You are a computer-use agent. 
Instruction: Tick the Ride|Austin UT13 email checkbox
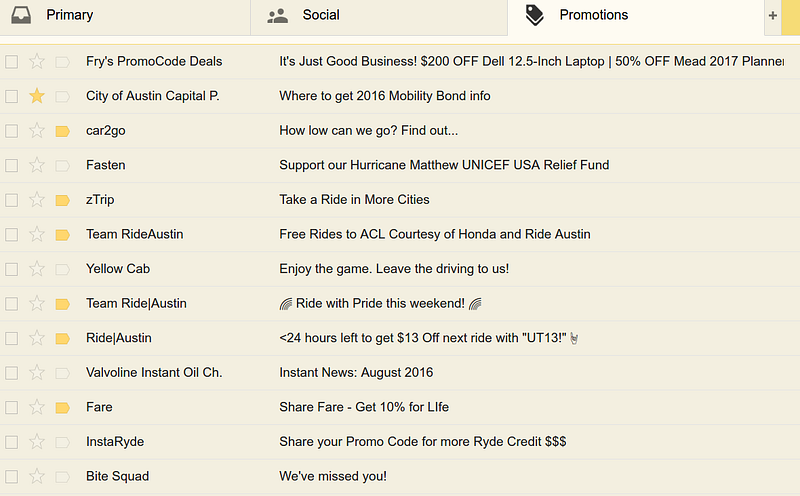[x=11, y=338]
